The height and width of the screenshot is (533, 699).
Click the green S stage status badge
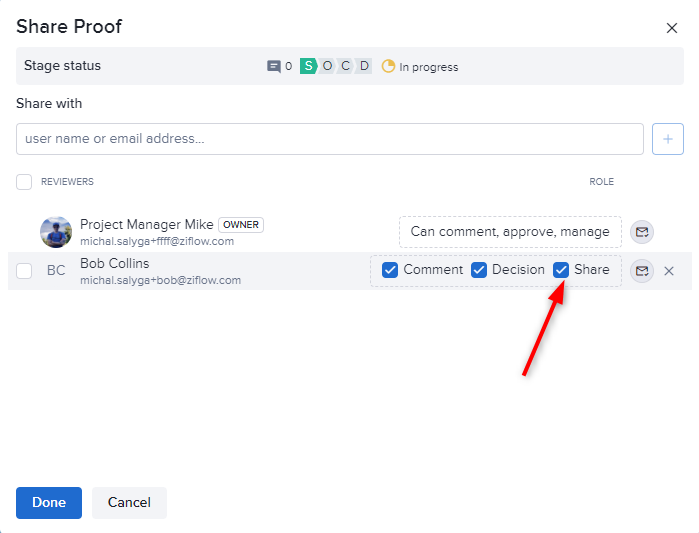[x=308, y=67]
